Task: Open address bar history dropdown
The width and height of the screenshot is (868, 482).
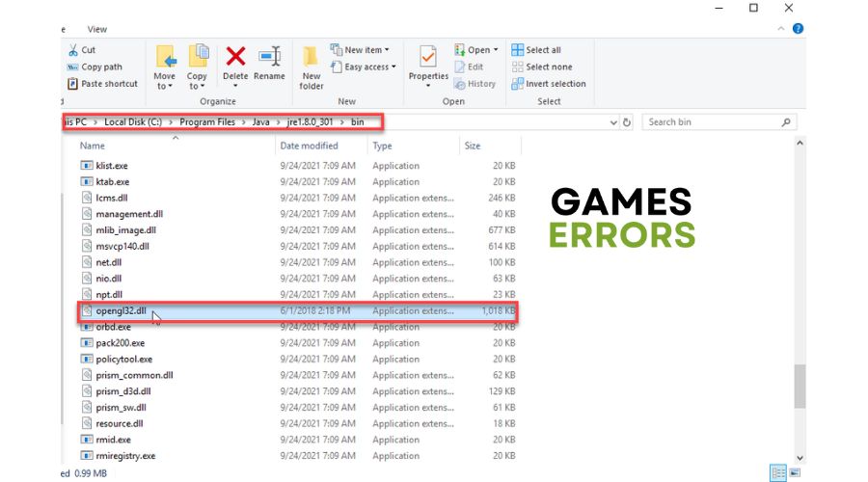Action: pos(613,122)
